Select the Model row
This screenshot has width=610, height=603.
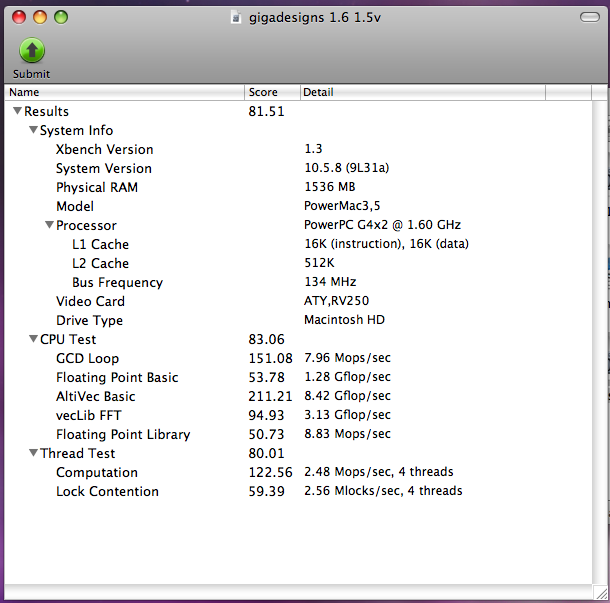pyautogui.click(x=298, y=206)
